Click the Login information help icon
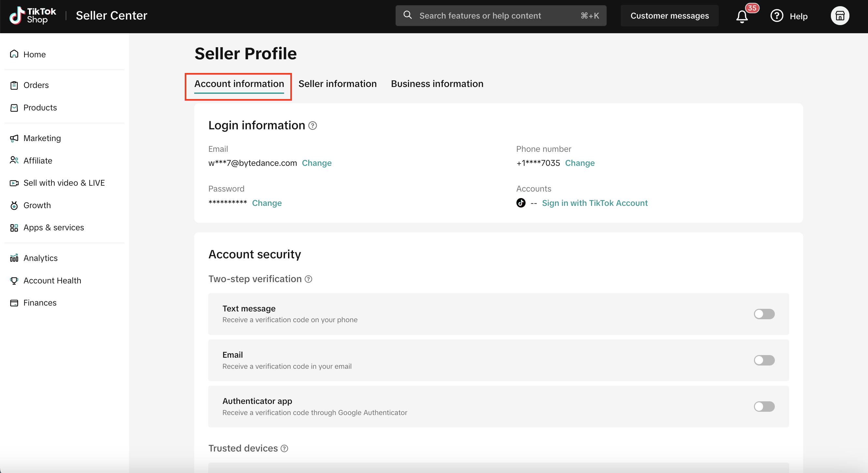This screenshot has width=868, height=473. coord(313,126)
